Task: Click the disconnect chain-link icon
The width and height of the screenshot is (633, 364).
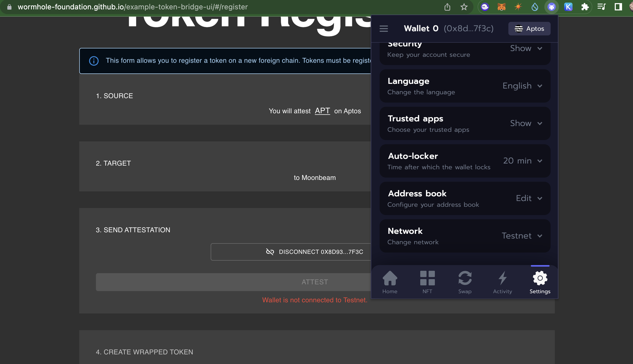Action: 270,252
